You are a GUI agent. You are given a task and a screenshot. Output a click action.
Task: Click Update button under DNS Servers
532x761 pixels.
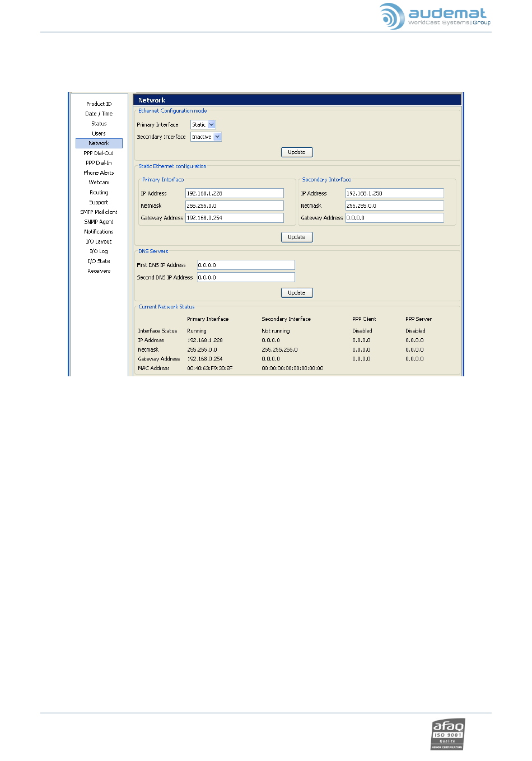click(x=296, y=293)
